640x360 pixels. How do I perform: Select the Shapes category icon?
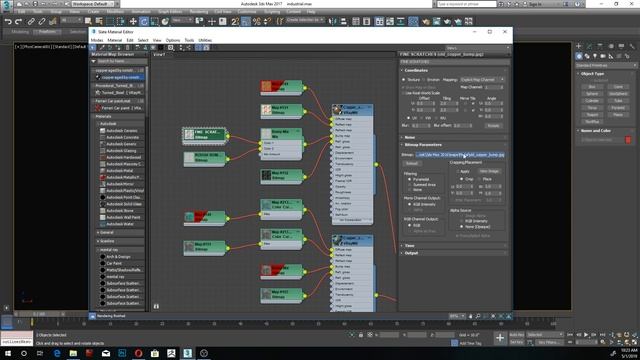[587, 56]
